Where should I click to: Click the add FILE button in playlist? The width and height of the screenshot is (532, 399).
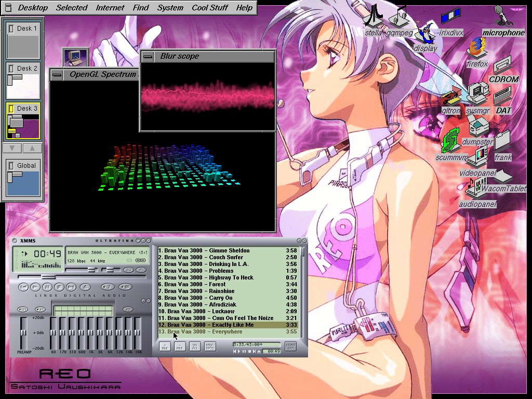(165, 347)
